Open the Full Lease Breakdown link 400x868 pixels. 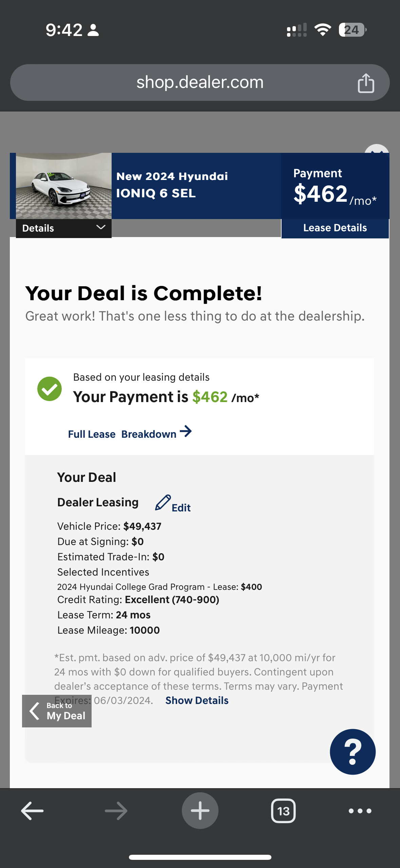tap(130, 433)
